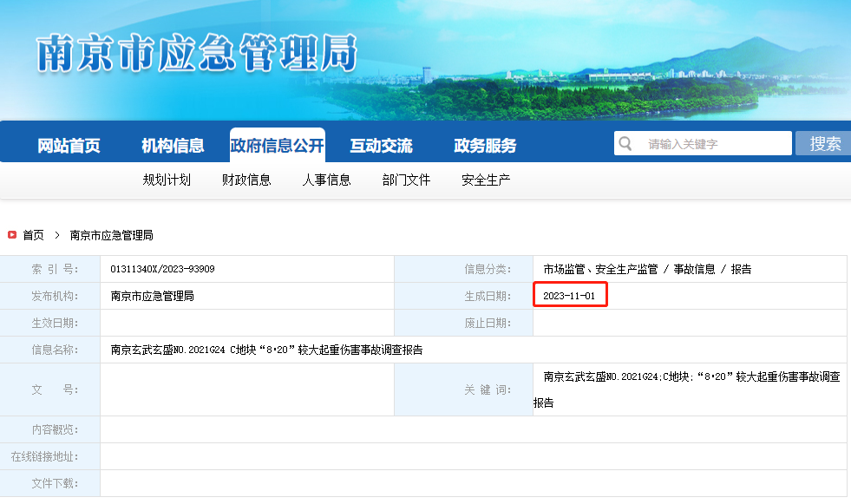
Task: Click the 发布机构 value 南京市应急管理局
Action: pos(152,296)
